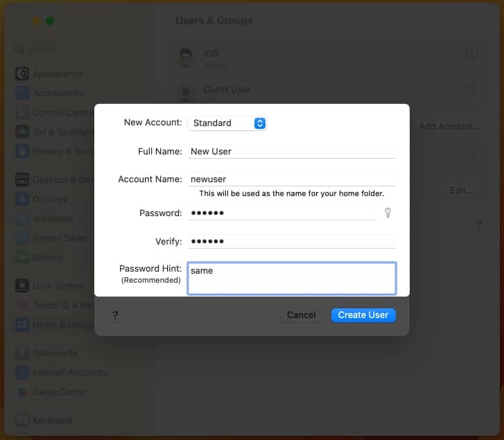The width and height of the screenshot is (504, 440).
Task: Open Lock Screen icon in sidebar
Action: pyautogui.click(x=22, y=285)
